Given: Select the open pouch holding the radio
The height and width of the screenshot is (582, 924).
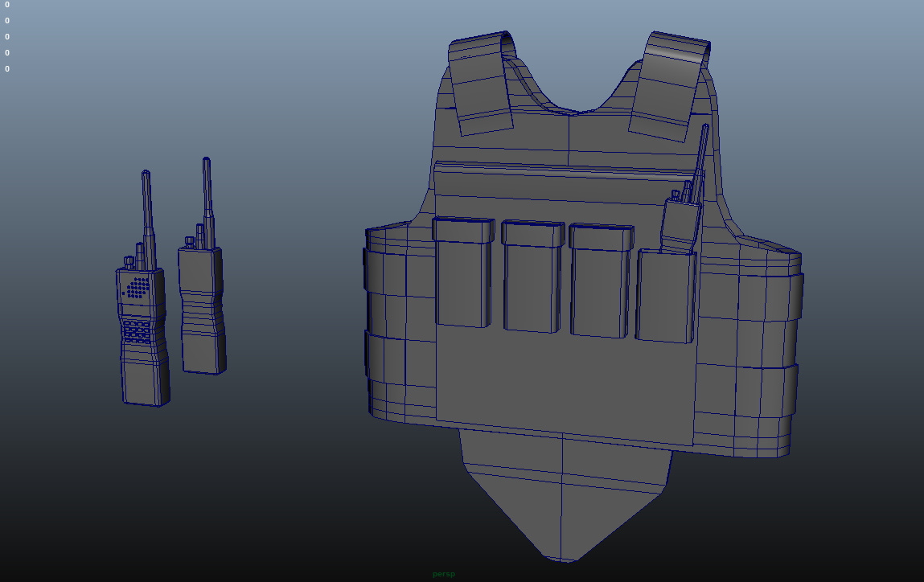Looking at the screenshot, I should [666, 296].
